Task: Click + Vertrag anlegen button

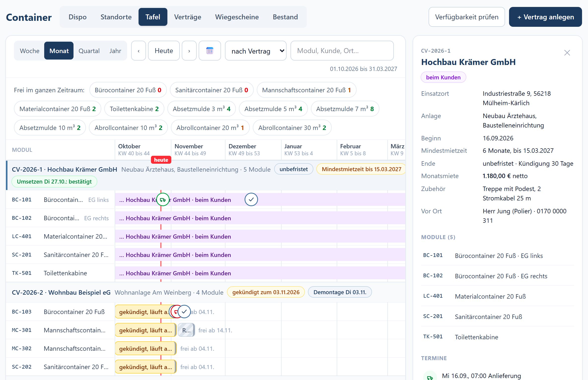Action: pos(545,17)
